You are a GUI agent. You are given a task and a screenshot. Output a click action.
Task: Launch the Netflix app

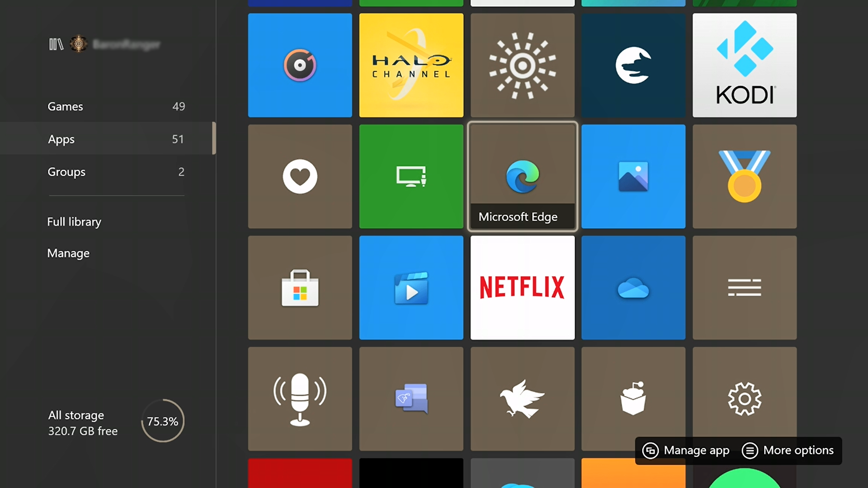point(522,287)
